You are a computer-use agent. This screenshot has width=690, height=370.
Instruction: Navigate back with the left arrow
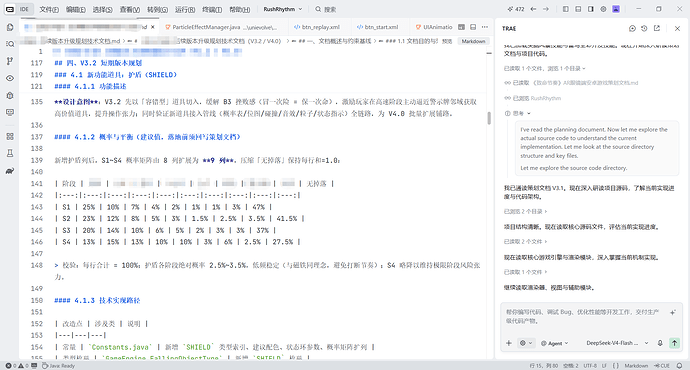(533, 9)
